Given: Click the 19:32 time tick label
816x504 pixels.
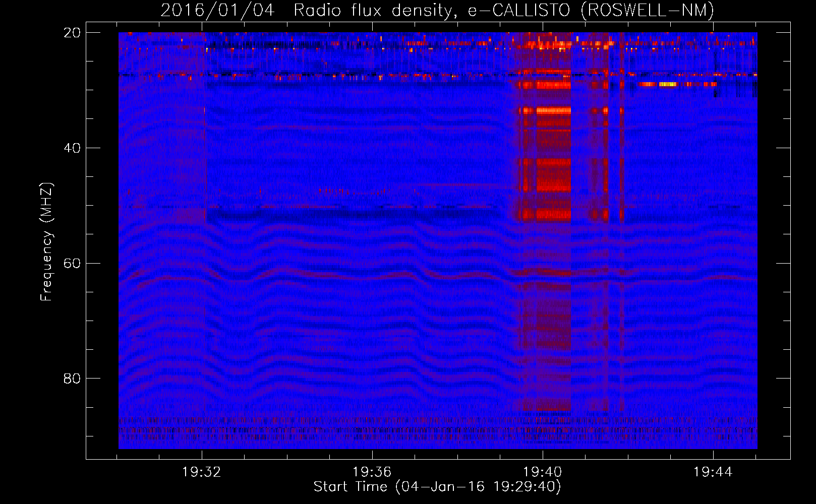Looking at the screenshot, I should click(x=202, y=472).
